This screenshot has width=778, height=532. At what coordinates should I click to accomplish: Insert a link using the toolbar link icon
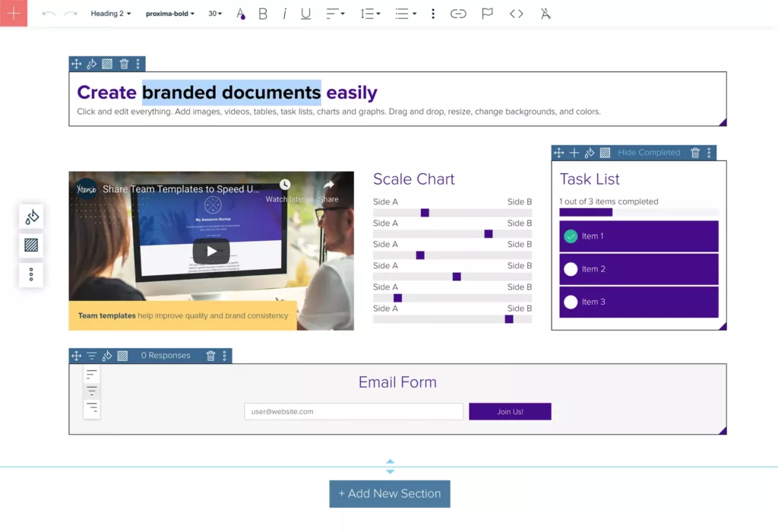[x=458, y=13]
